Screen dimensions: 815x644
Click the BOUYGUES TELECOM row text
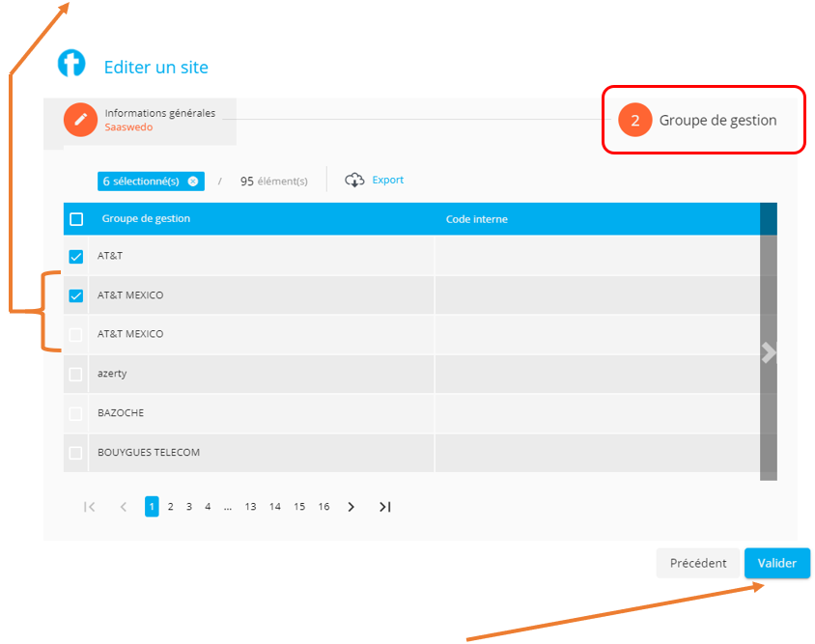149,452
